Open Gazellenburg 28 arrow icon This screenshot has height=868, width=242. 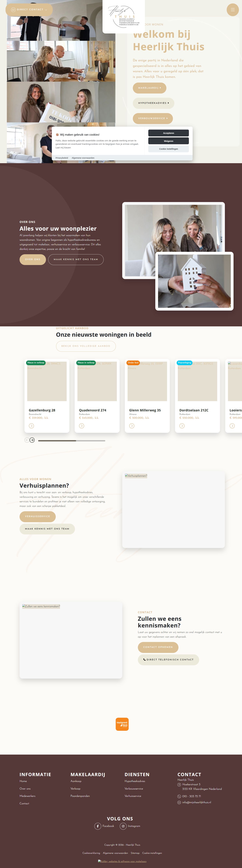click(31, 426)
